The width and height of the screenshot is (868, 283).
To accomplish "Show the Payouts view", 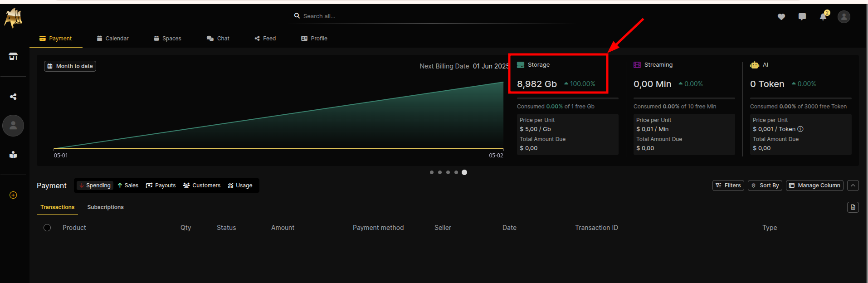I will coord(161,185).
